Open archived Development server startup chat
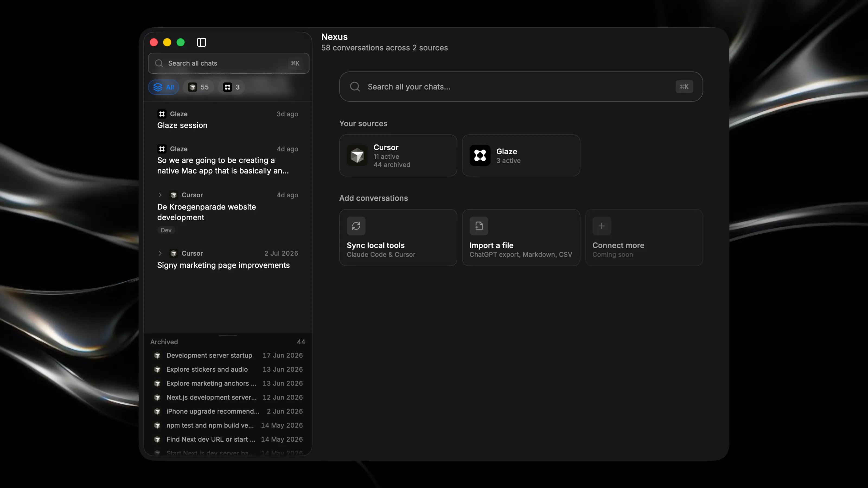 [228, 355]
